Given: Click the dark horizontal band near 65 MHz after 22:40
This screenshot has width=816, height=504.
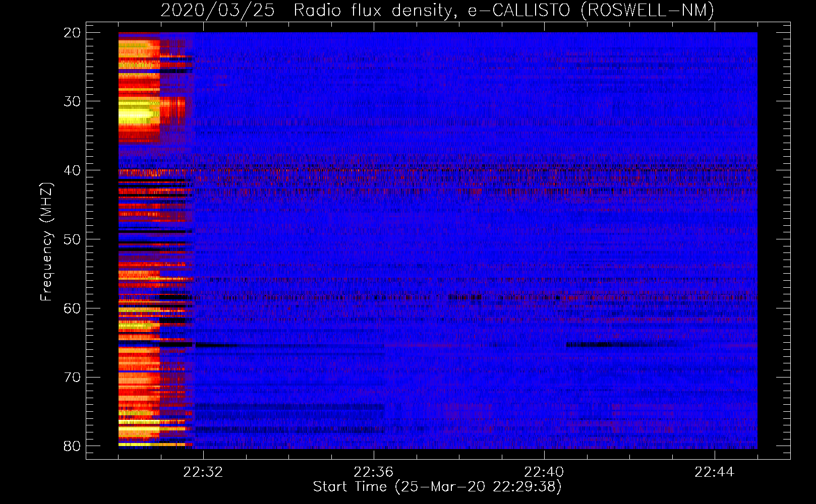Looking at the screenshot, I should 620,345.
